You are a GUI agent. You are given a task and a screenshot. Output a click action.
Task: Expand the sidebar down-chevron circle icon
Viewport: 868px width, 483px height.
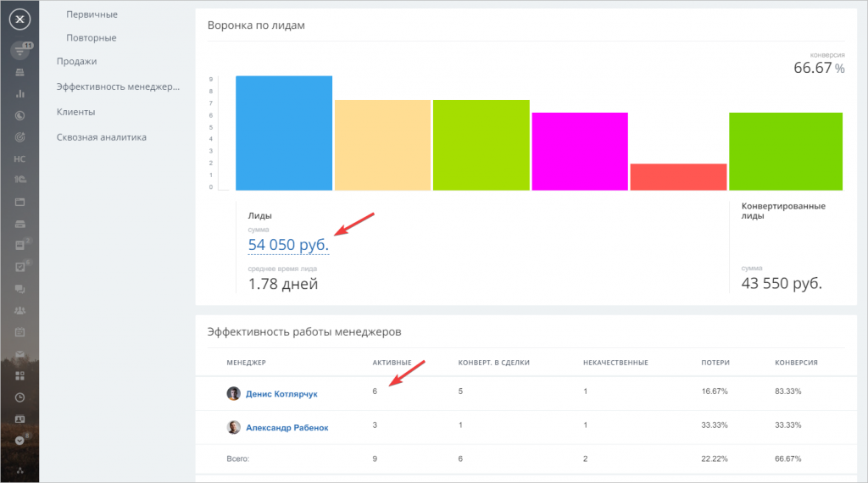click(x=19, y=441)
